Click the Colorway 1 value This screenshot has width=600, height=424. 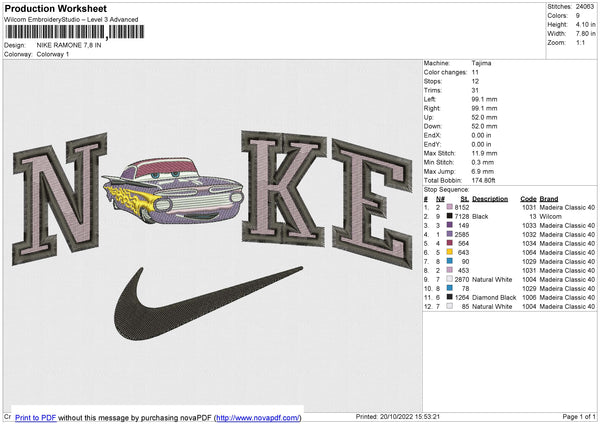click(x=53, y=54)
